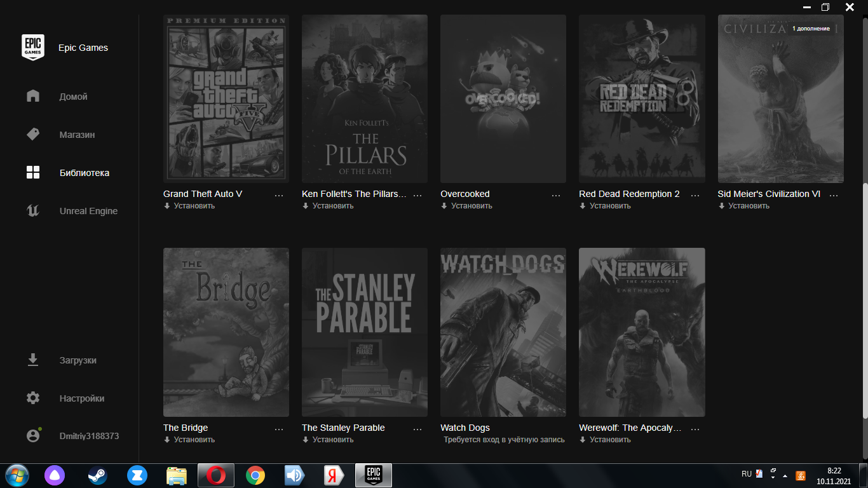Open options menu for Werewolf: The Apocalypse
Viewport: 868px width, 488px height.
click(x=695, y=429)
